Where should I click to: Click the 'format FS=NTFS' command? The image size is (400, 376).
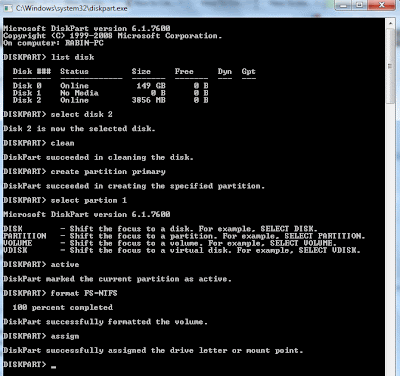[84, 293]
